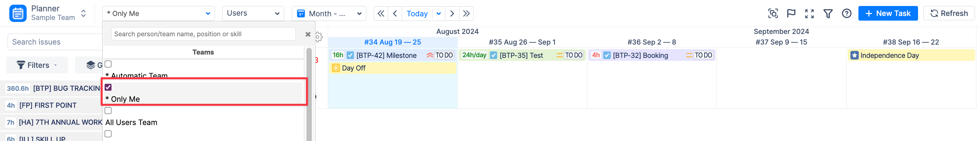980x141 pixels.
Task: Check the Automatic Team checkbox
Action: [108, 64]
